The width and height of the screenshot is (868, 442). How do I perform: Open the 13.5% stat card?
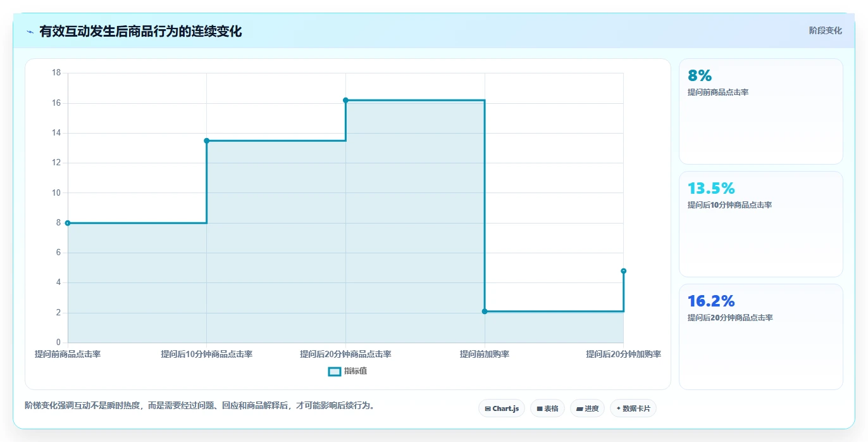click(761, 224)
